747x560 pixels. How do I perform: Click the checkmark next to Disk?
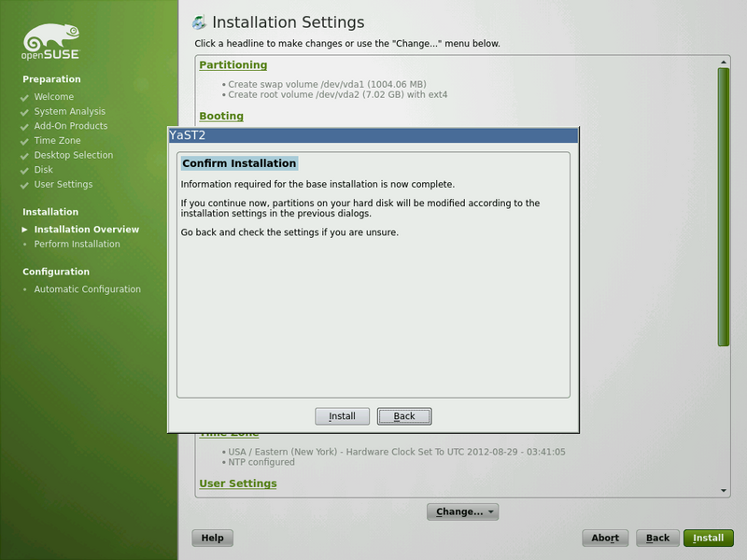pyautogui.click(x=25, y=171)
